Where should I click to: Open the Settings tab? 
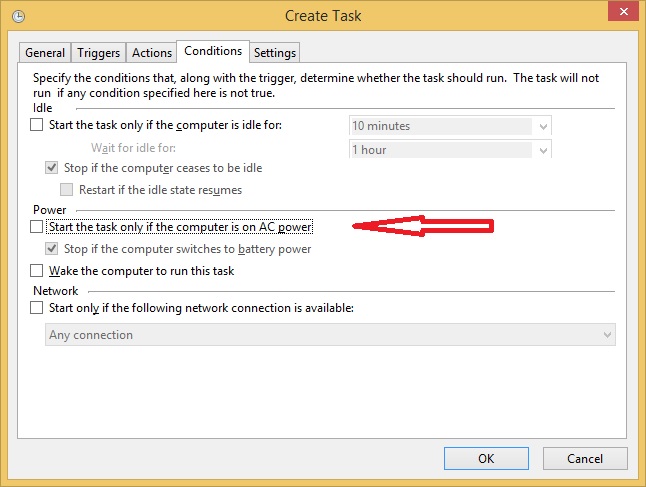pos(275,53)
